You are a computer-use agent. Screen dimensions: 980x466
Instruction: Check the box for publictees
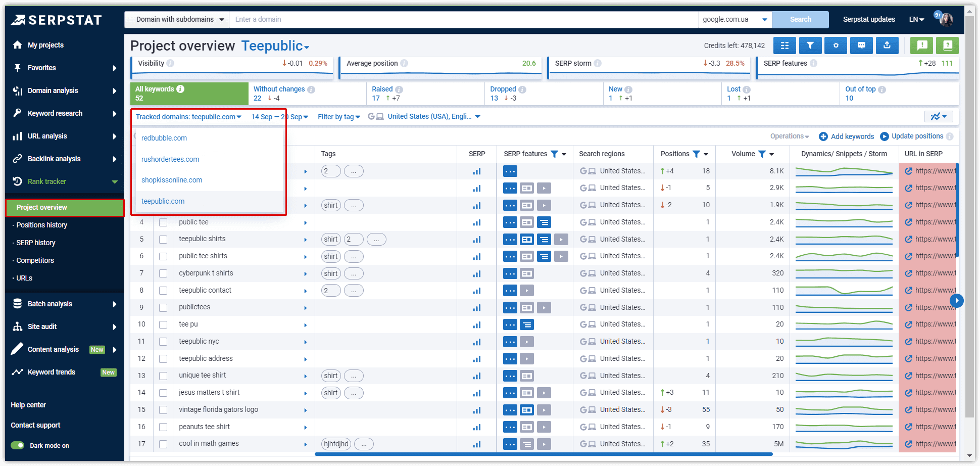[x=163, y=308]
